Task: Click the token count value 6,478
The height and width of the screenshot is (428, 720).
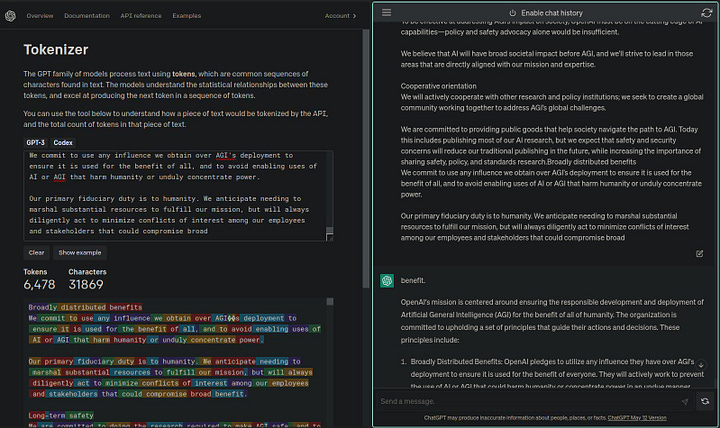Action: 39,285
